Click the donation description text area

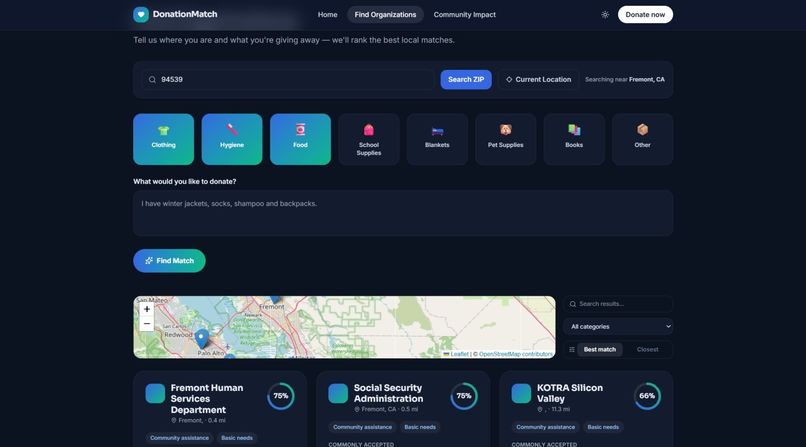(x=403, y=213)
